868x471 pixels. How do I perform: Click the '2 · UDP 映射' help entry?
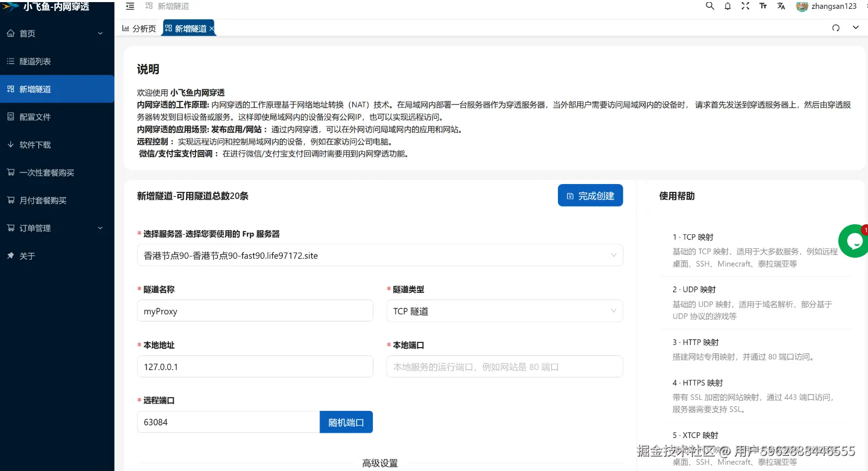click(x=694, y=290)
